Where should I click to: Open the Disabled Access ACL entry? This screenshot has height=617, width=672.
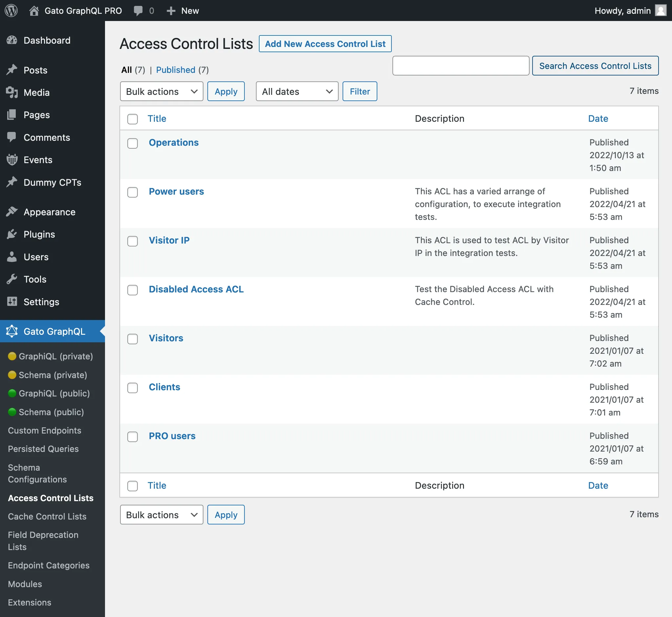[x=196, y=288]
